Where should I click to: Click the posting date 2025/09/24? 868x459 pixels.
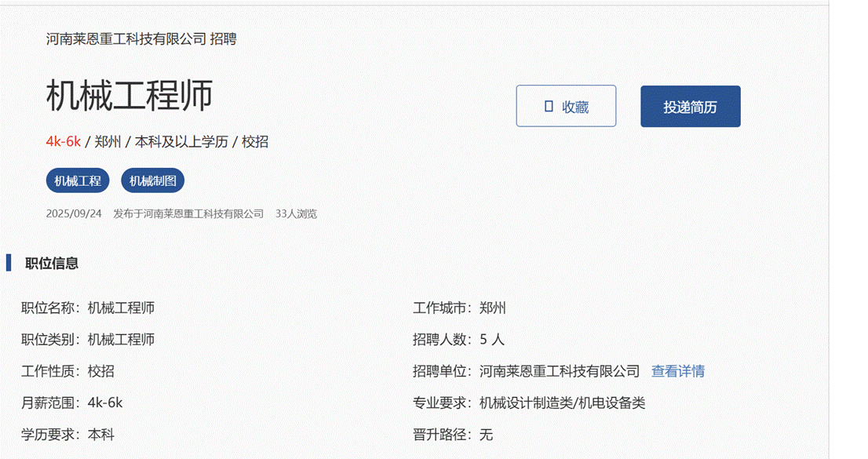74,213
